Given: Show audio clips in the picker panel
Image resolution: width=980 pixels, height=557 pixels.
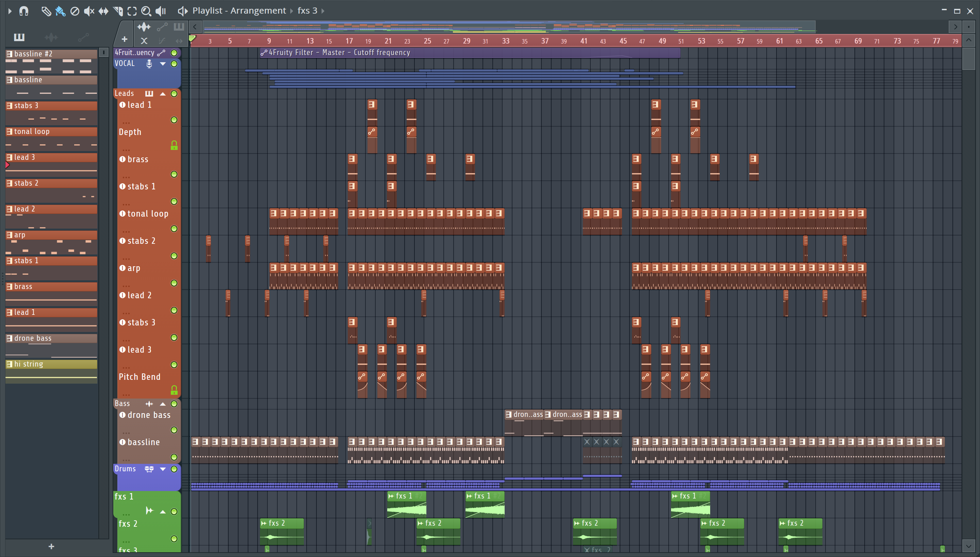Looking at the screenshot, I should pos(51,37).
